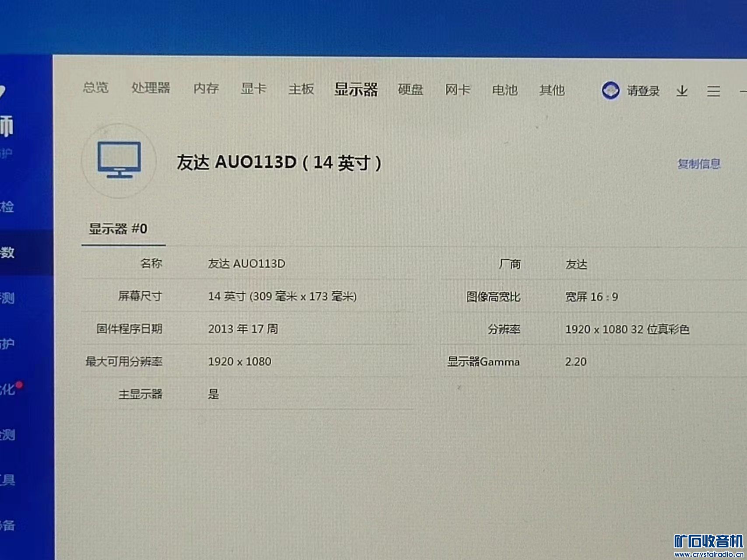Click the Gamma value 2.20
The height and width of the screenshot is (560, 747).
click(575, 362)
